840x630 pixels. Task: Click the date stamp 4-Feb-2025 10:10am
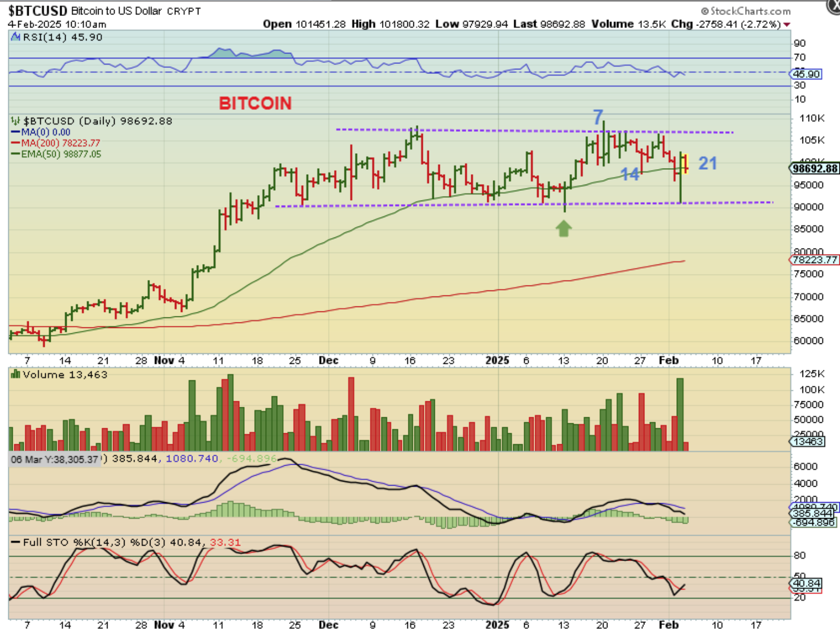(x=57, y=24)
